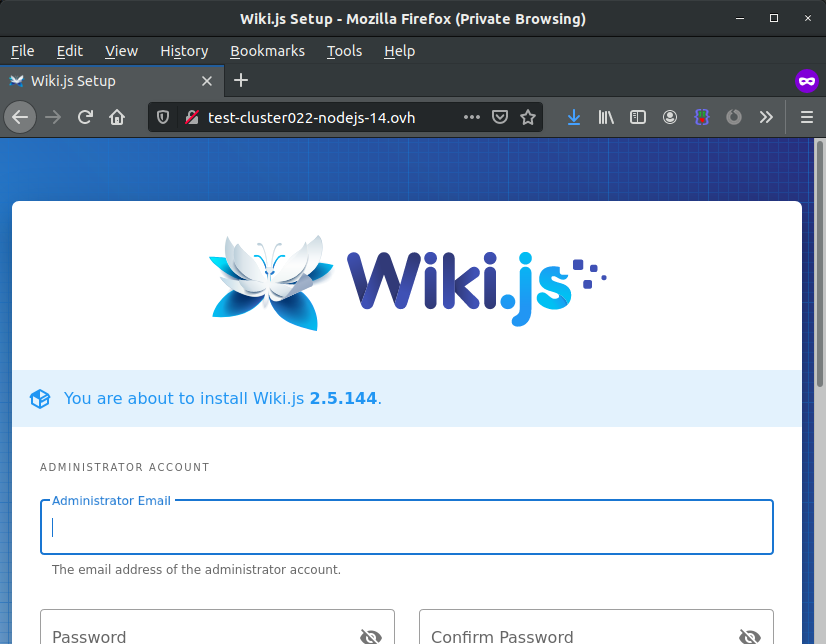Image resolution: width=826 pixels, height=644 pixels.
Task: Reload the current page
Action: (x=85, y=117)
